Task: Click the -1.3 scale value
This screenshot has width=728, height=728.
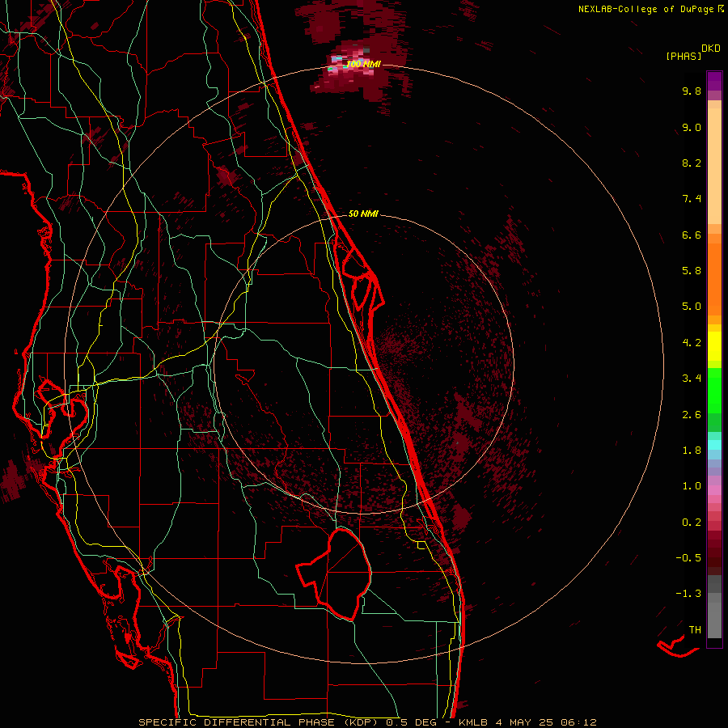Action: click(688, 594)
